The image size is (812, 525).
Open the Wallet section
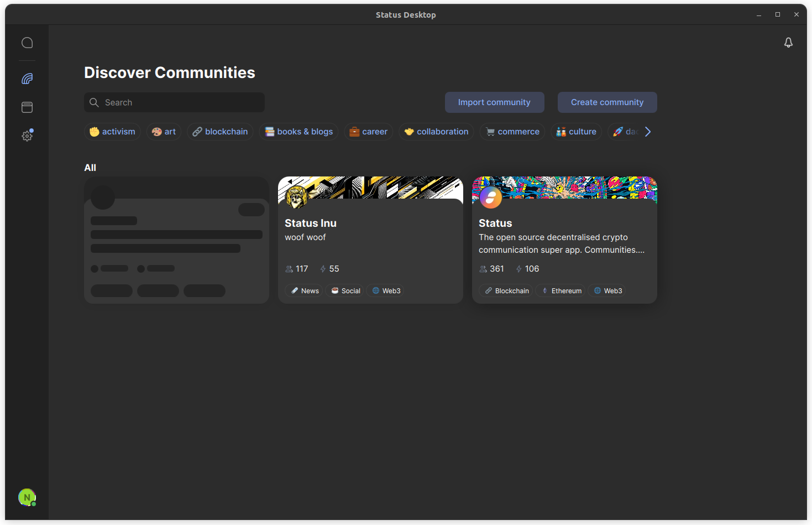27,107
